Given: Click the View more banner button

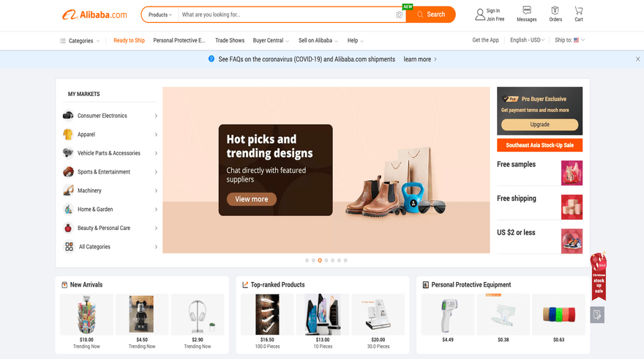Looking at the screenshot, I should [x=251, y=199].
